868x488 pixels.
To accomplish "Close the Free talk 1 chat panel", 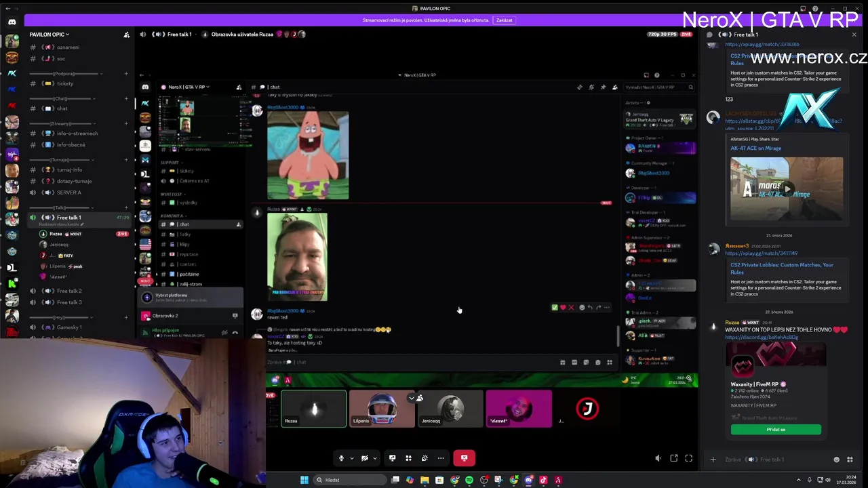I will [x=854, y=35].
